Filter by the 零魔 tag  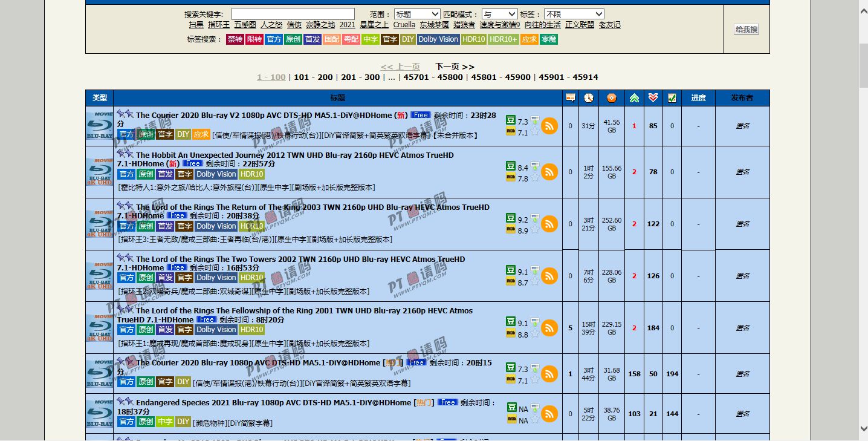[x=549, y=39]
